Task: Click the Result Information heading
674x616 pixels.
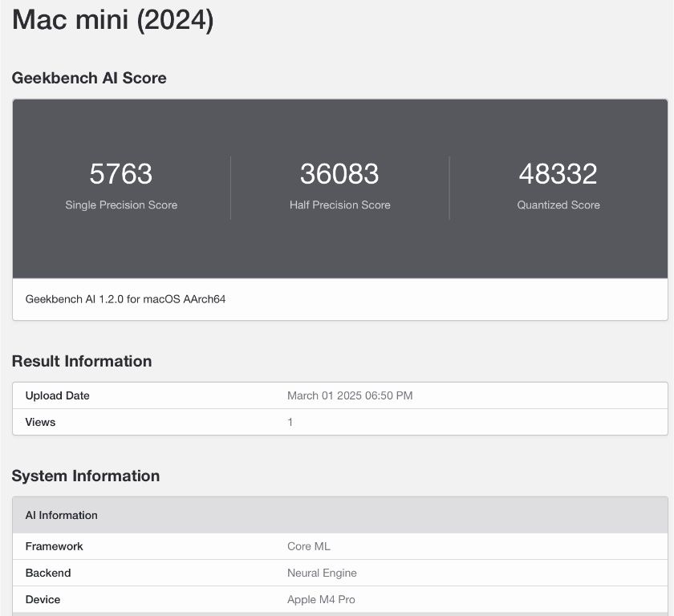Action: (x=82, y=361)
